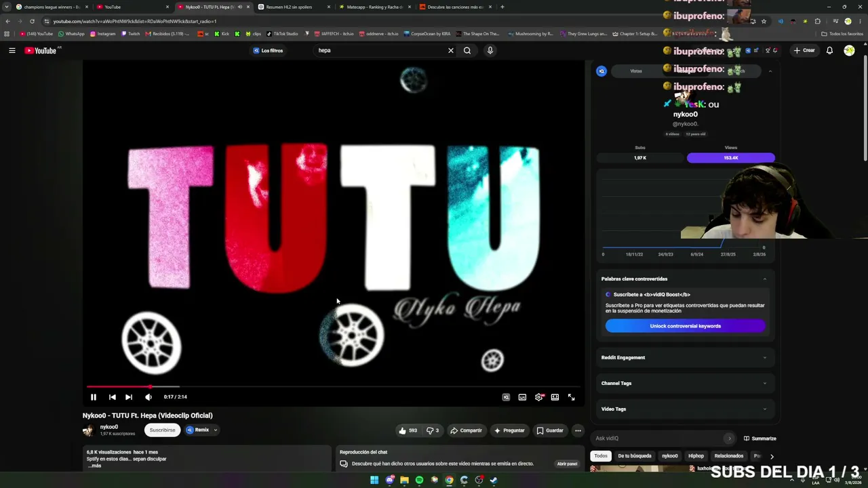The width and height of the screenshot is (868, 488).
Task: Mute the video volume
Action: pos(149,397)
